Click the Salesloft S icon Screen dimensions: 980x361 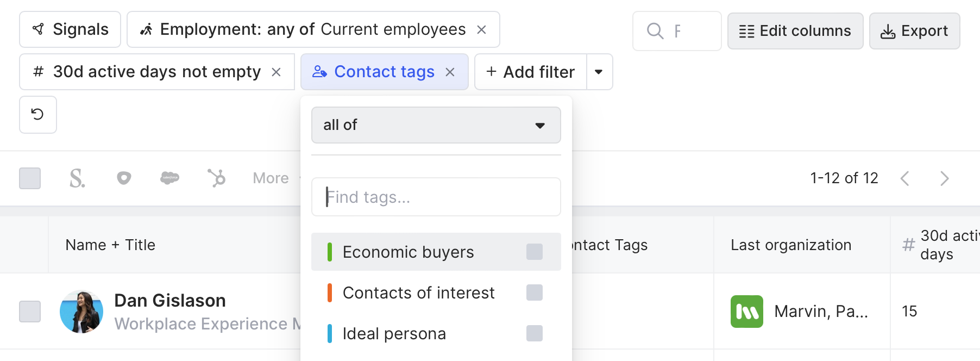[x=77, y=178]
